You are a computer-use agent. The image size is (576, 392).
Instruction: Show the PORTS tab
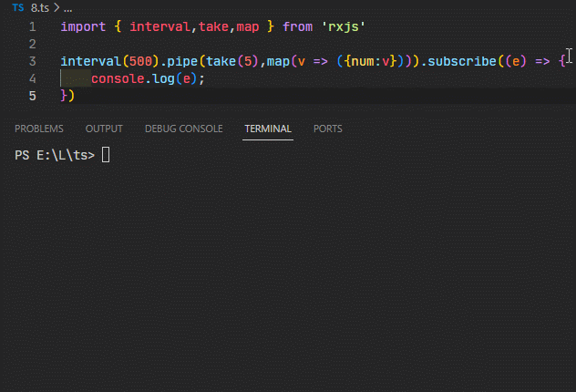pyautogui.click(x=327, y=129)
